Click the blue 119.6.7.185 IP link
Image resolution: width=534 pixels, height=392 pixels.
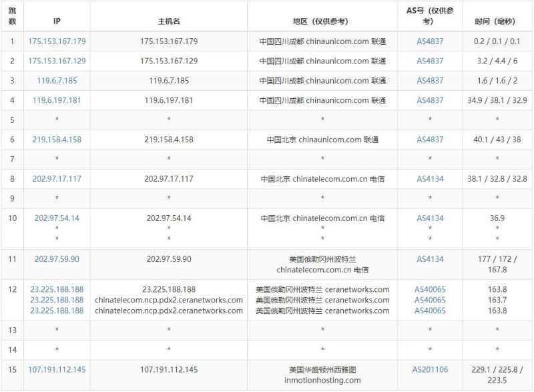pyautogui.click(x=57, y=81)
